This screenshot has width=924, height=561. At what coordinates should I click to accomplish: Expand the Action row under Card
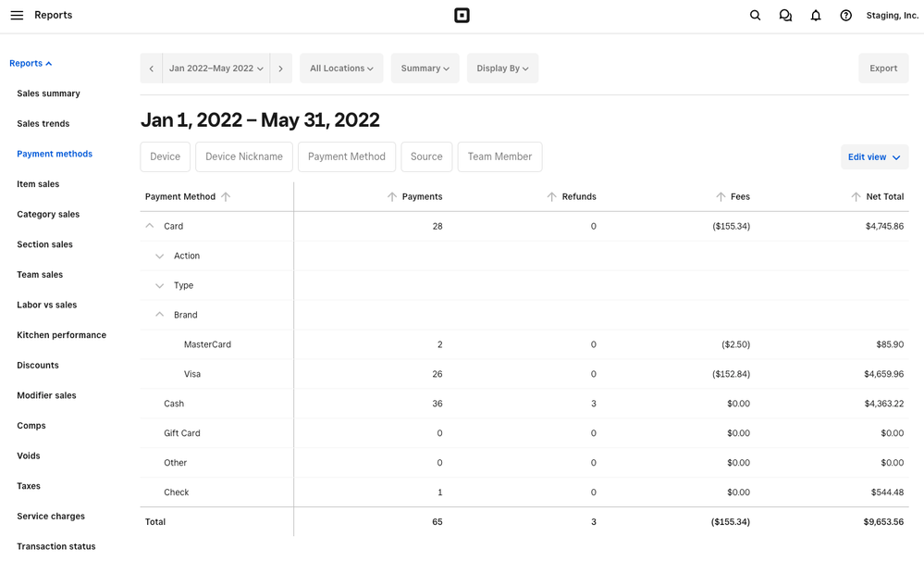click(x=160, y=256)
